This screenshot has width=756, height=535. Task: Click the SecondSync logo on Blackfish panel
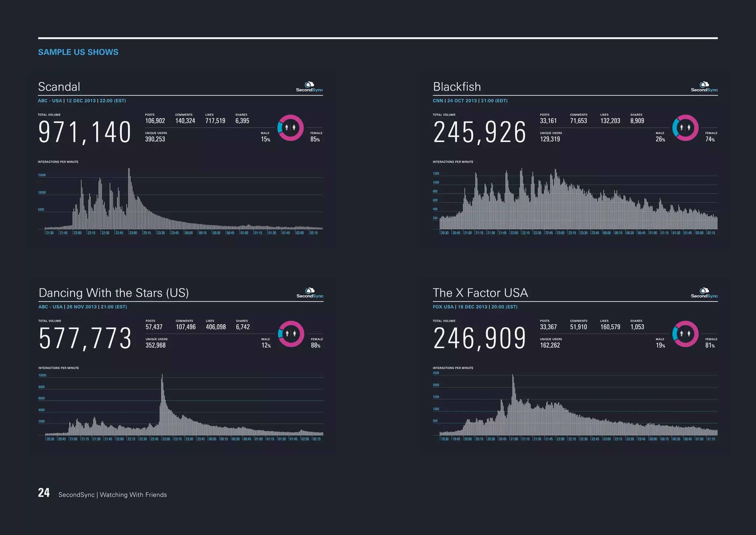(704, 87)
